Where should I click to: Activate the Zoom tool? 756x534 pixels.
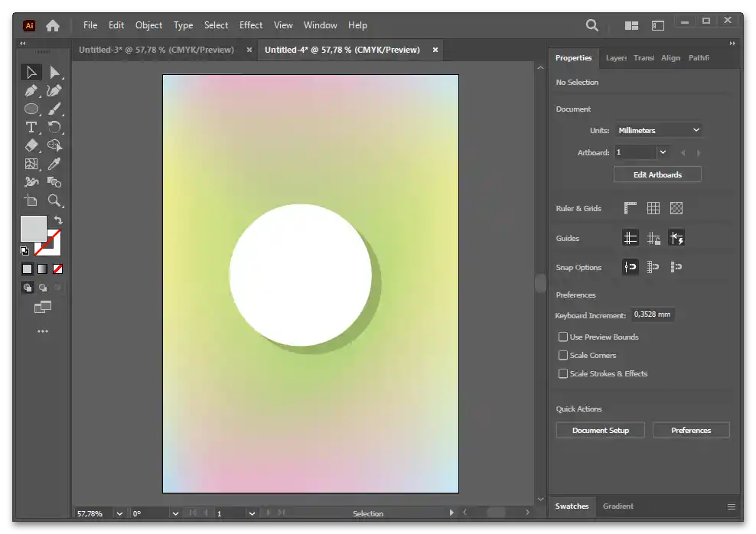coord(54,200)
